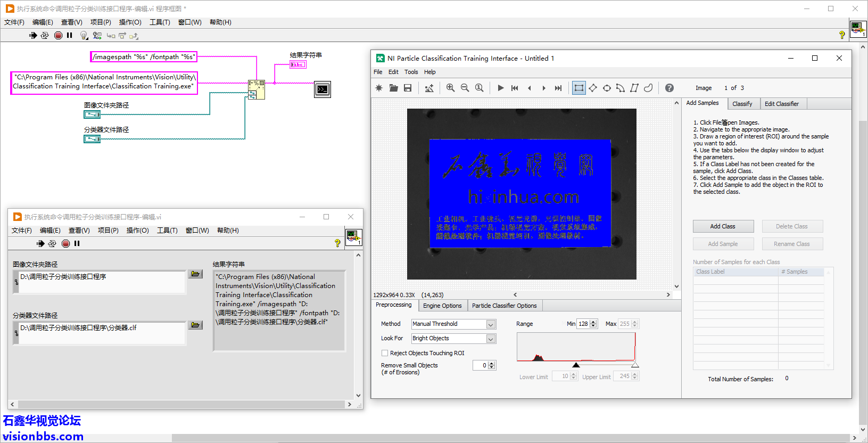Click the Open Images folder icon

(393, 88)
